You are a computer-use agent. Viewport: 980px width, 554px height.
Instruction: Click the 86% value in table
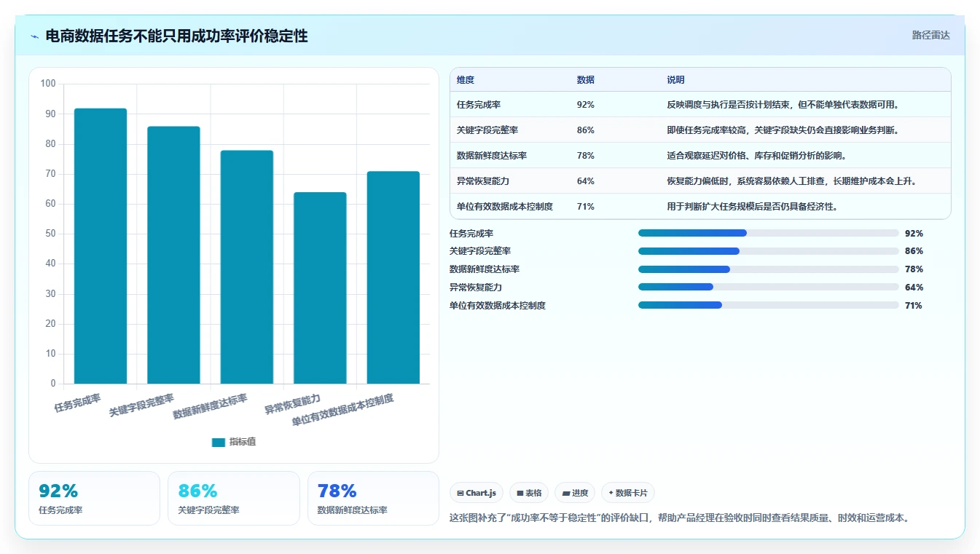point(586,130)
